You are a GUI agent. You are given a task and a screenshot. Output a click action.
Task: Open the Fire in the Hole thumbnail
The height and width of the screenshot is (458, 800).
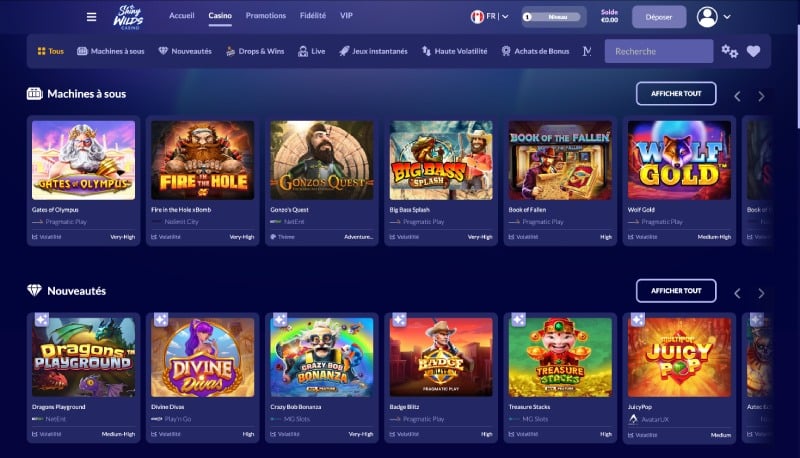203,160
